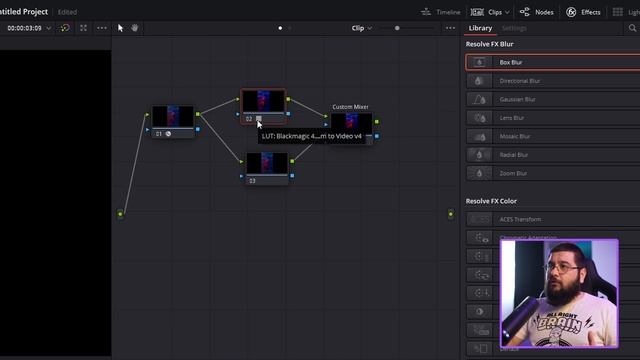Select the Mosaic Blur effect
640x360 pixels.
click(553, 136)
